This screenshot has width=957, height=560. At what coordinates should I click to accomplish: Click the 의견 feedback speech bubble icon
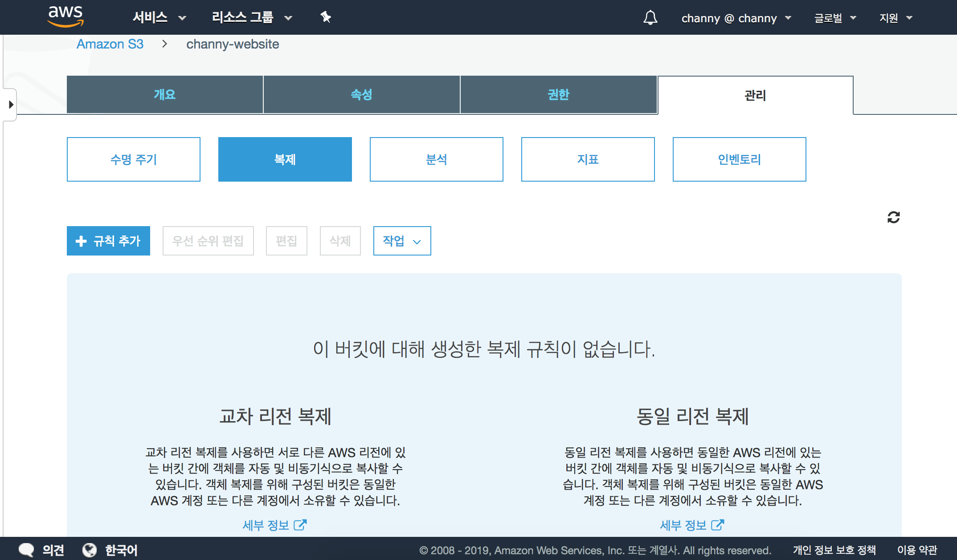pyautogui.click(x=26, y=550)
